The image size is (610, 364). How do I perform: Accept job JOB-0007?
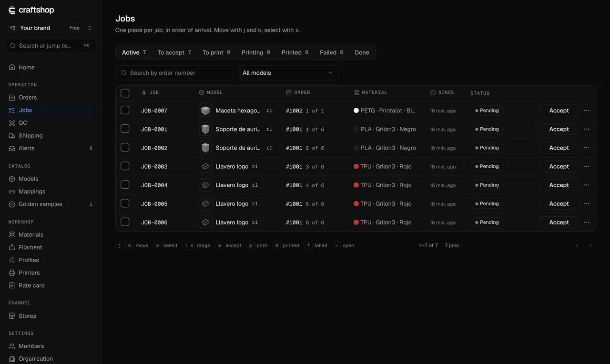point(559,111)
